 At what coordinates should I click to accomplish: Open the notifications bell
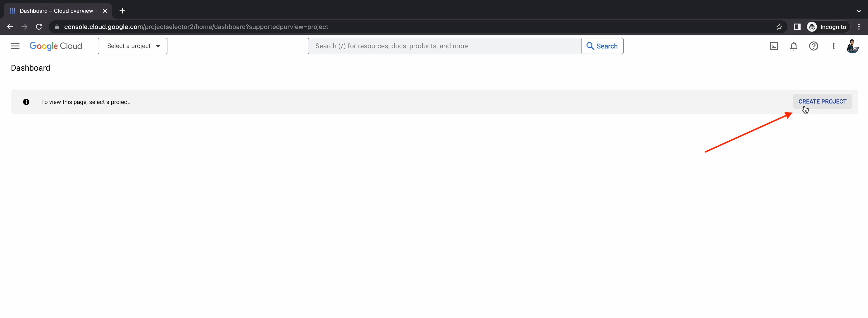tap(794, 46)
